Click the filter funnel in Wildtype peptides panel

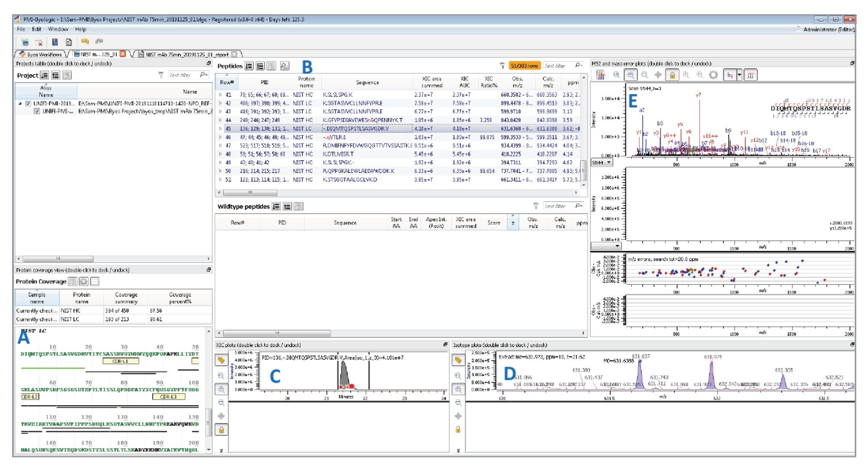coord(536,206)
